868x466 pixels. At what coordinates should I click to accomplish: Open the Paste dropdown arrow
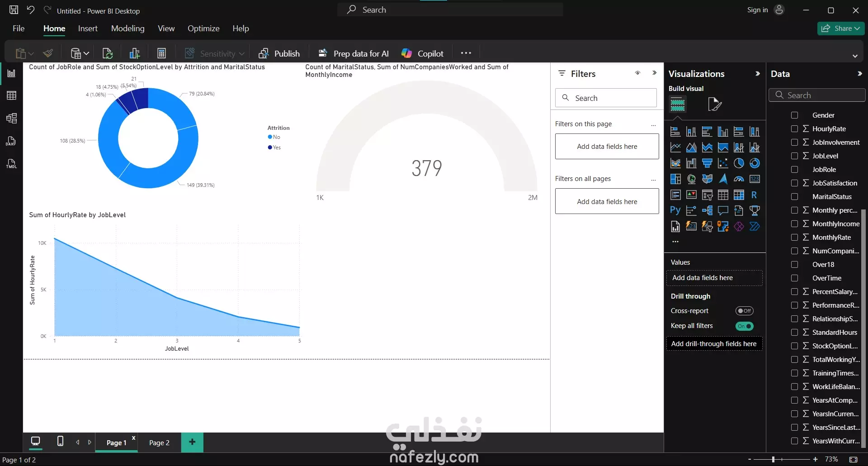31,54
